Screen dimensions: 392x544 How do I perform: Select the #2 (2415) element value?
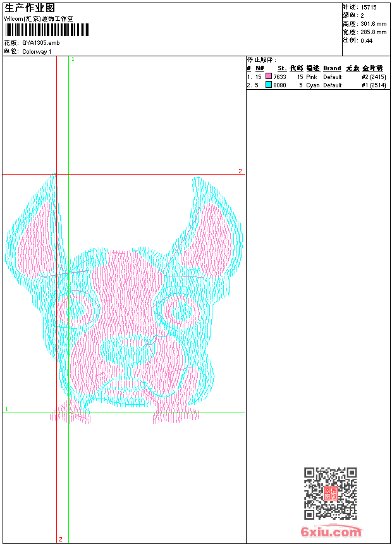[x=374, y=77]
